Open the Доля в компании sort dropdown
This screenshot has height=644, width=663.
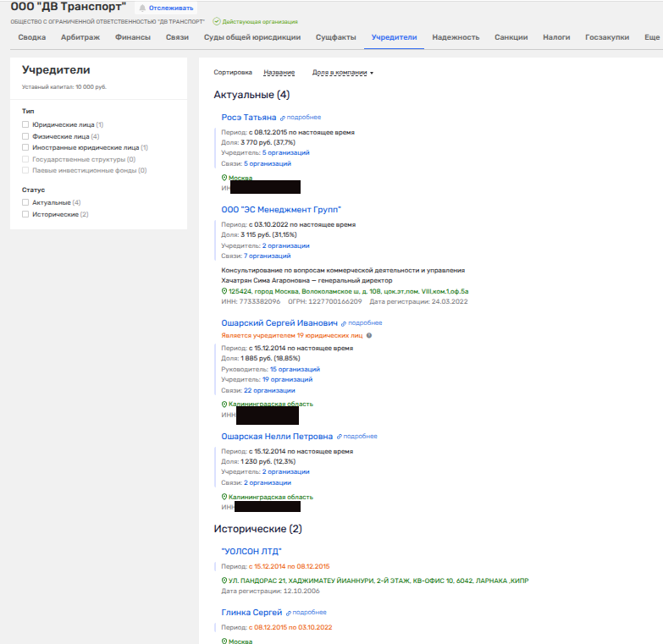coord(342,73)
